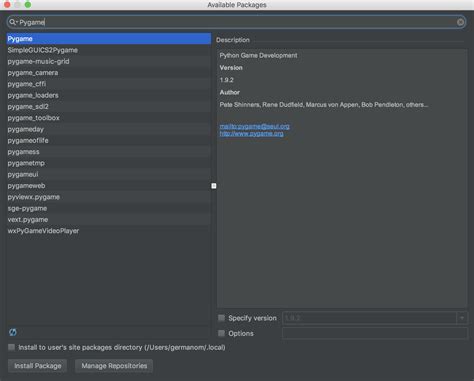
Task: Select vext.pygame package
Action: [x=109, y=220]
